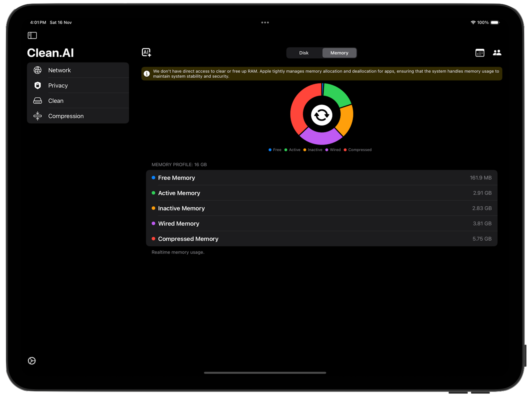
Task: Open the people group icon
Action: pos(497,53)
